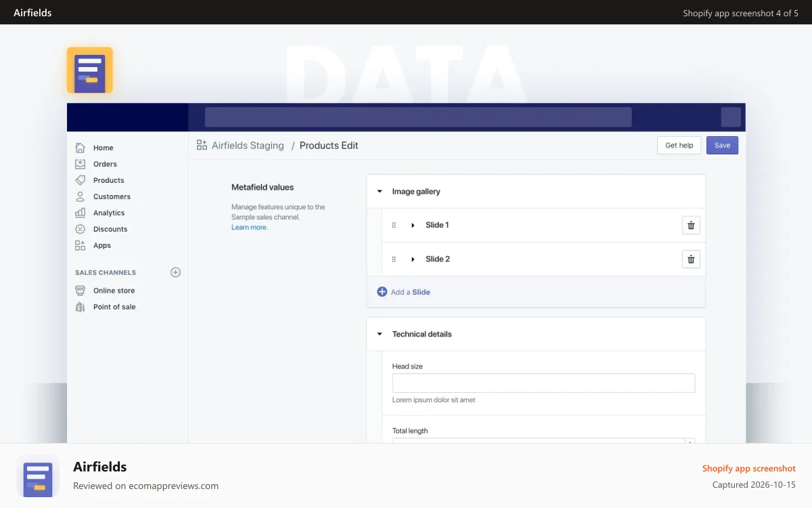Viewport: 812px width, 508px height.
Task: Click the Analytics bar chart icon
Action: tap(81, 213)
